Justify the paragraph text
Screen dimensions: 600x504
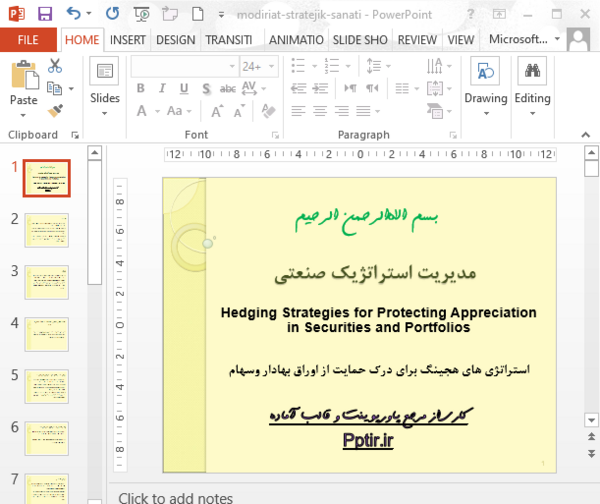click(x=364, y=111)
